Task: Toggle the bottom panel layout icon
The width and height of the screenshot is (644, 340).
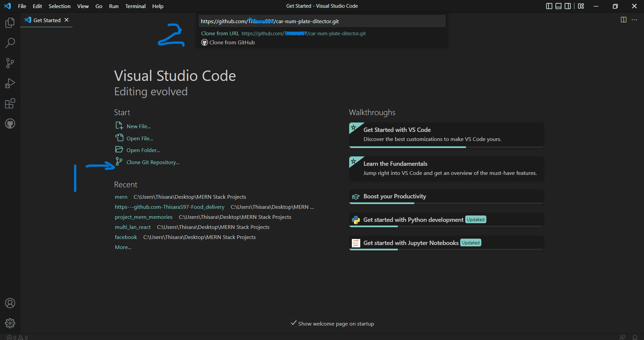Action: (x=558, y=6)
